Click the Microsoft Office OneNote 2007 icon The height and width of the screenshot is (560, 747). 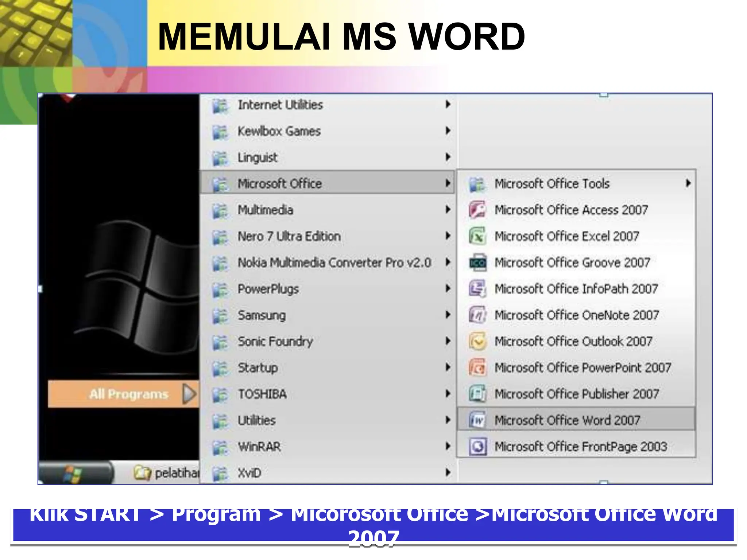[477, 315]
